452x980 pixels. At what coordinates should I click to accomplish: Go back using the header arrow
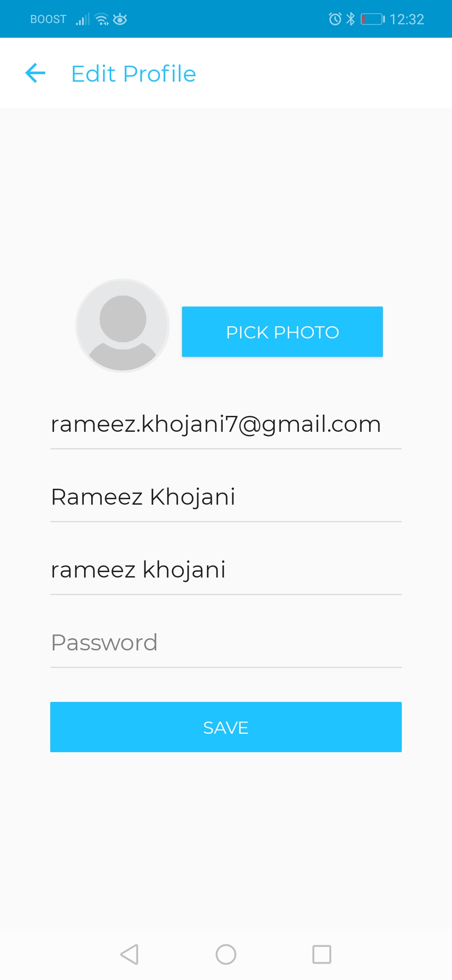(x=35, y=73)
